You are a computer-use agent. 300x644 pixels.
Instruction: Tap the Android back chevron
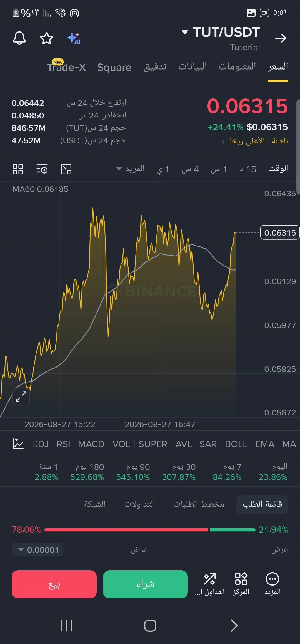point(234,626)
